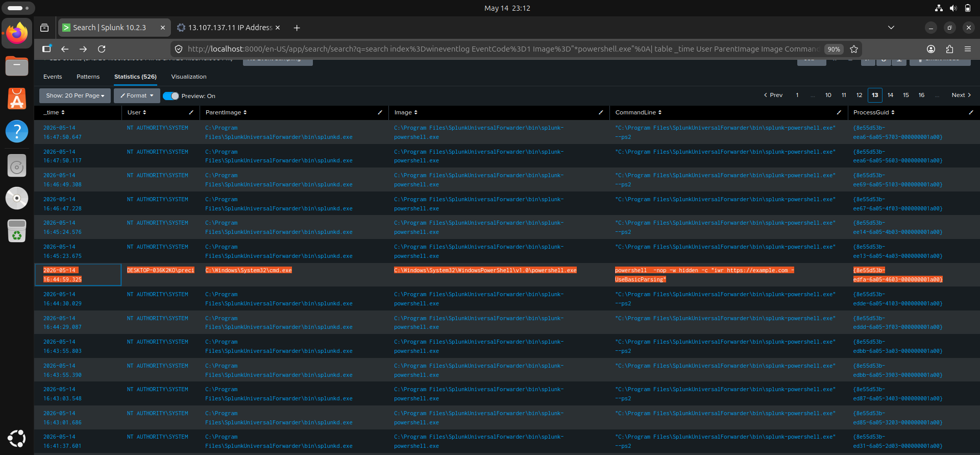
Task: Open the Firefox hamburger menu
Action: click(x=968, y=49)
